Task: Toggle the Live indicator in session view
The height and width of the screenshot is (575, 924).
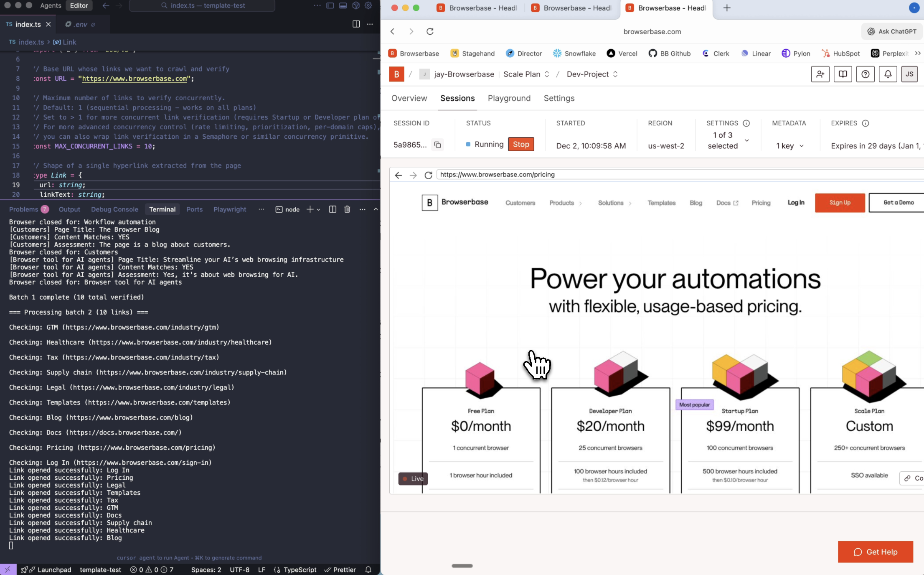Action: 412,478
